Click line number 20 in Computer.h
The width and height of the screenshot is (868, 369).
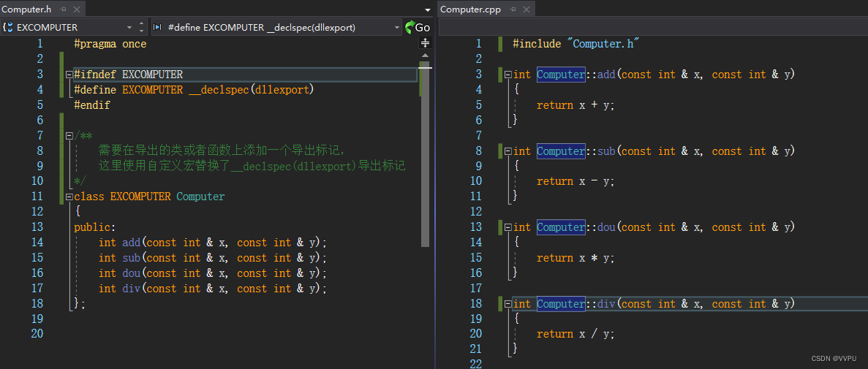coord(37,334)
